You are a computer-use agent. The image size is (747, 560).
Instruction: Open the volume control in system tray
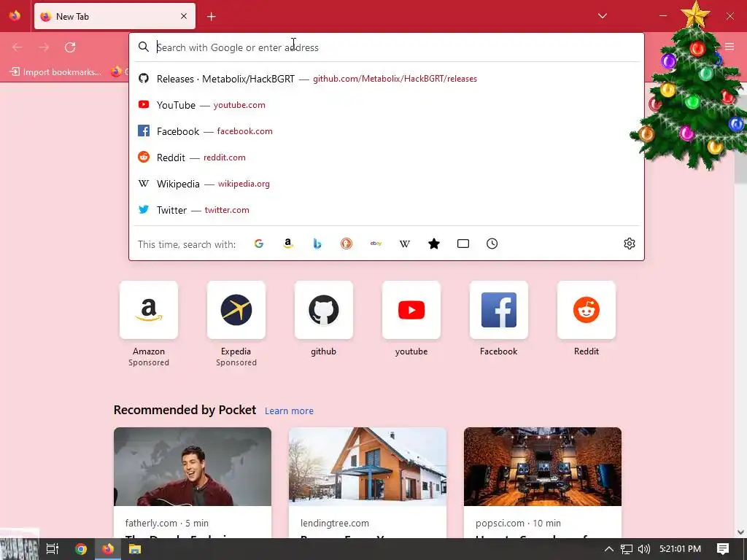[x=644, y=549]
